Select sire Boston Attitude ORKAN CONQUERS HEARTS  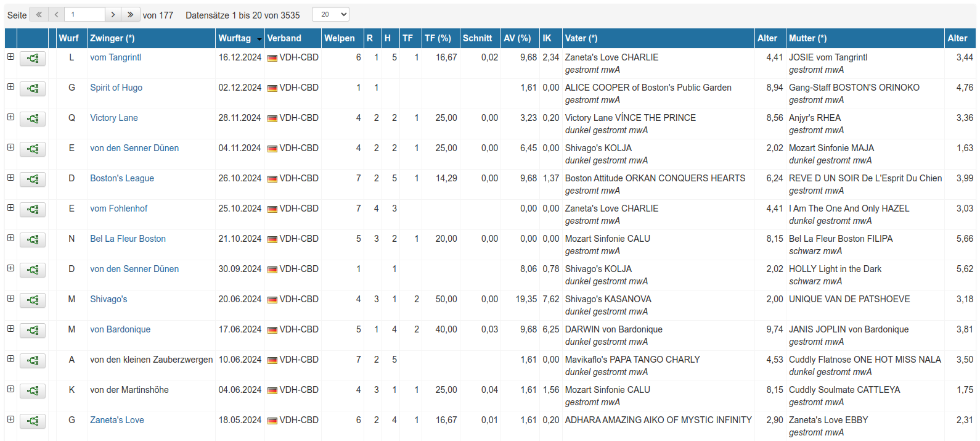[655, 178]
